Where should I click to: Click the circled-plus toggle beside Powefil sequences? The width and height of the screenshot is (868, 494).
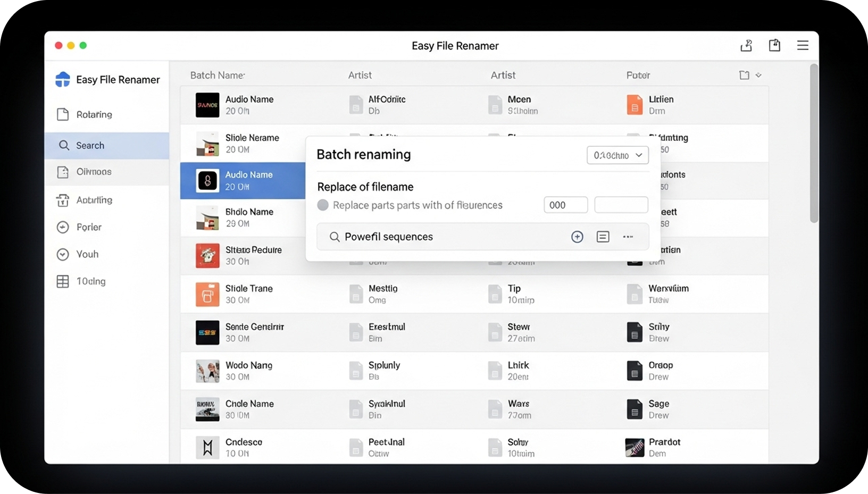[x=577, y=237]
